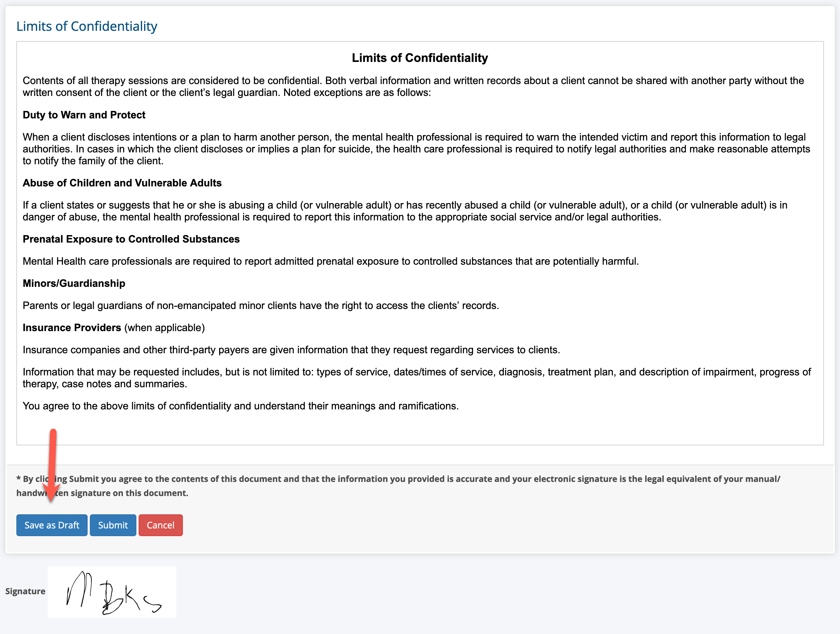Click the Insurance Providers heading
The width and height of the screenshot is (840, 634).
(x=72, y=328)
